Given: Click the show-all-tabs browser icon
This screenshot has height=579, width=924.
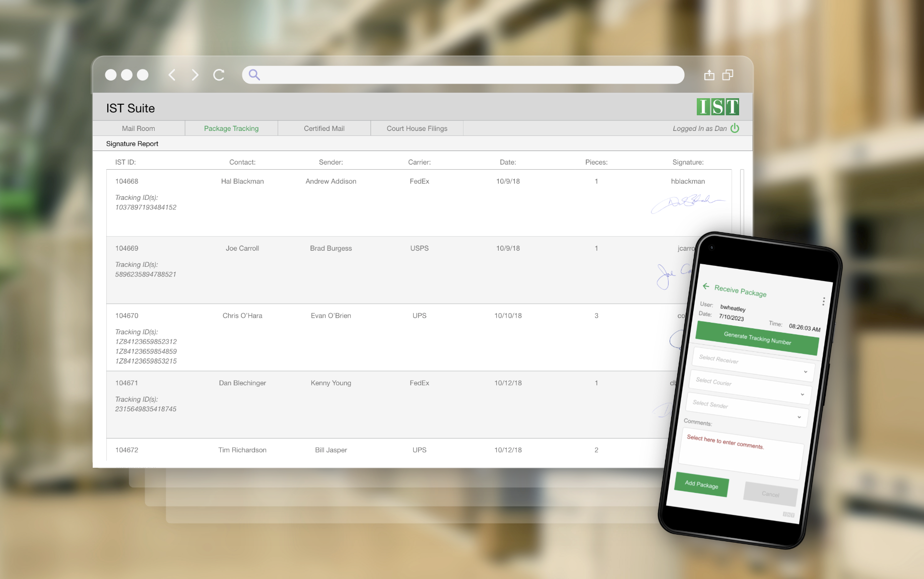Looking at the screenshot, I should click(x=728, y=75).
